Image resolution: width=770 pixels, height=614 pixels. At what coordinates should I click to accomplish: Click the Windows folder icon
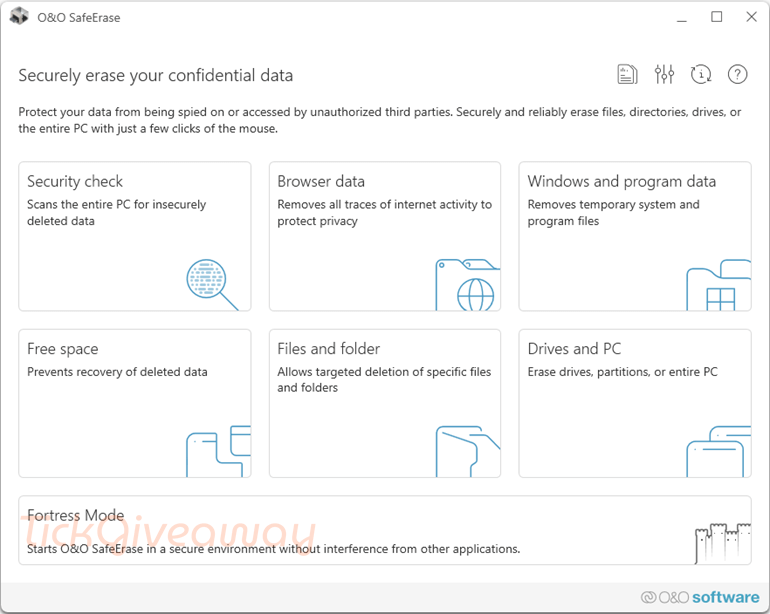718,285
